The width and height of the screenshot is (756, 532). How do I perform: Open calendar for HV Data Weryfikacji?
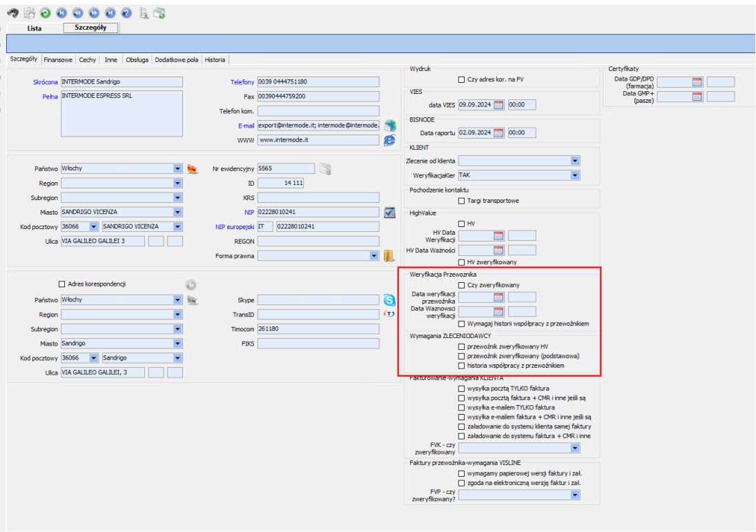498,236
